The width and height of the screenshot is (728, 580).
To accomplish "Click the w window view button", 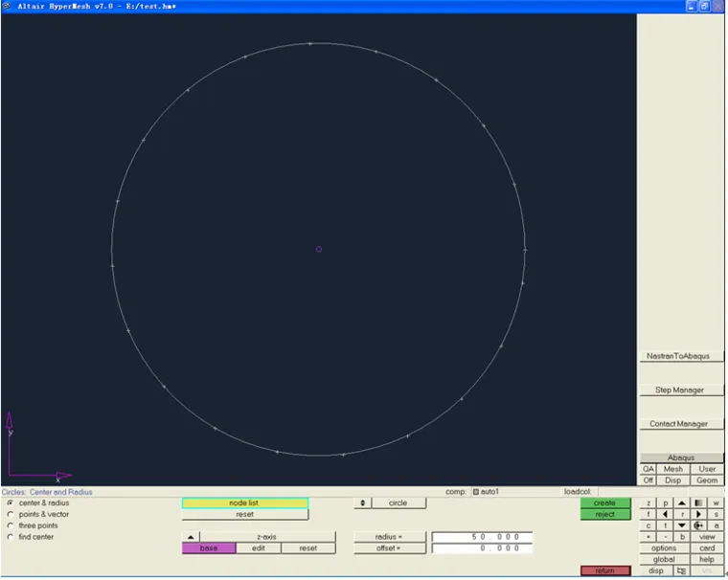I will click(x=717, y=503).
